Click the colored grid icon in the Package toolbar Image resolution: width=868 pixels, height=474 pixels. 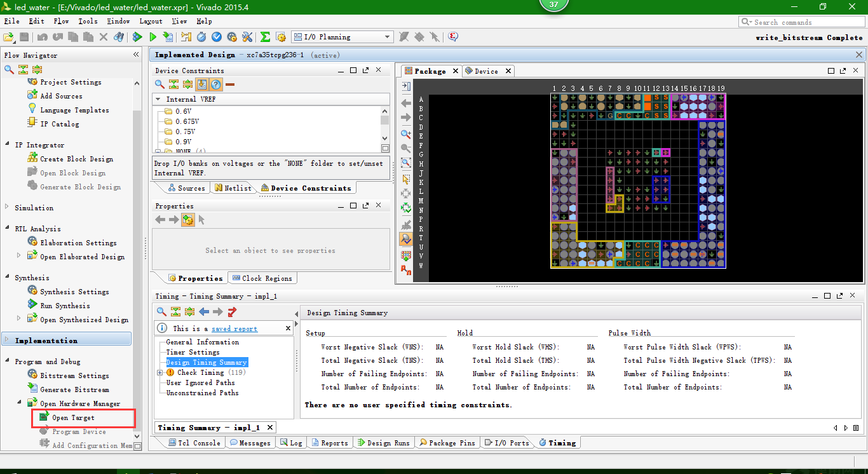click(x=406, y=255)
